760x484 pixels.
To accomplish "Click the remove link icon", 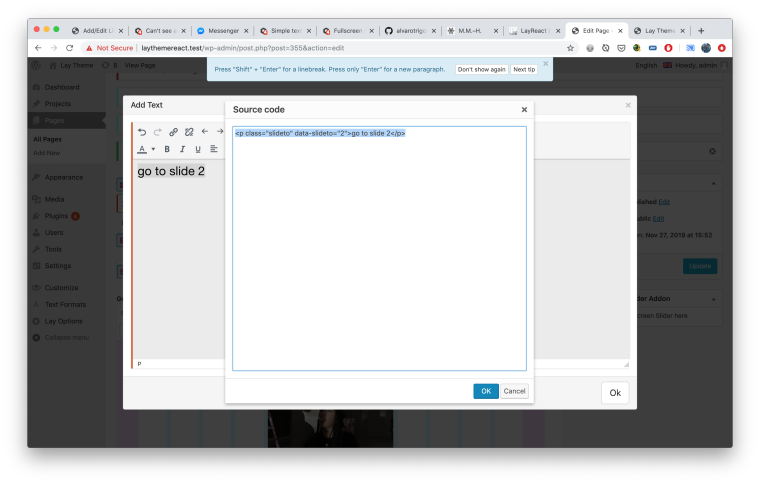I will tap(189, 131).
